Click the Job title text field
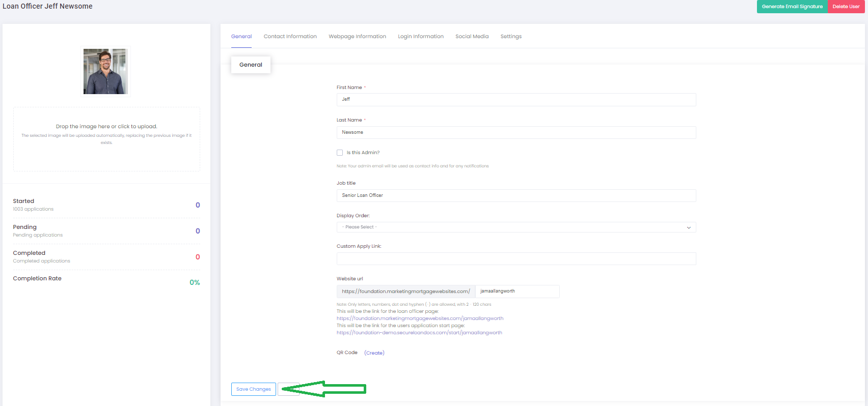 pos(516,195)
